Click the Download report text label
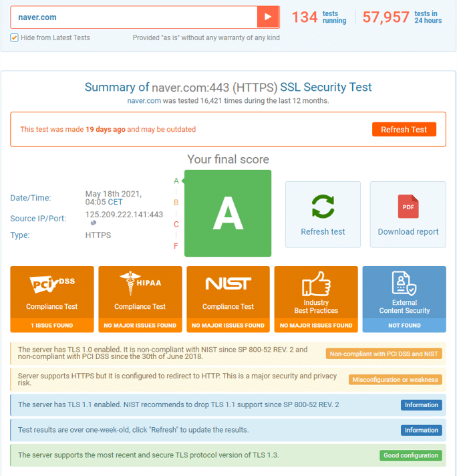Image resolution: width=457 pixels, height=476 pixels. click(408, 231)
